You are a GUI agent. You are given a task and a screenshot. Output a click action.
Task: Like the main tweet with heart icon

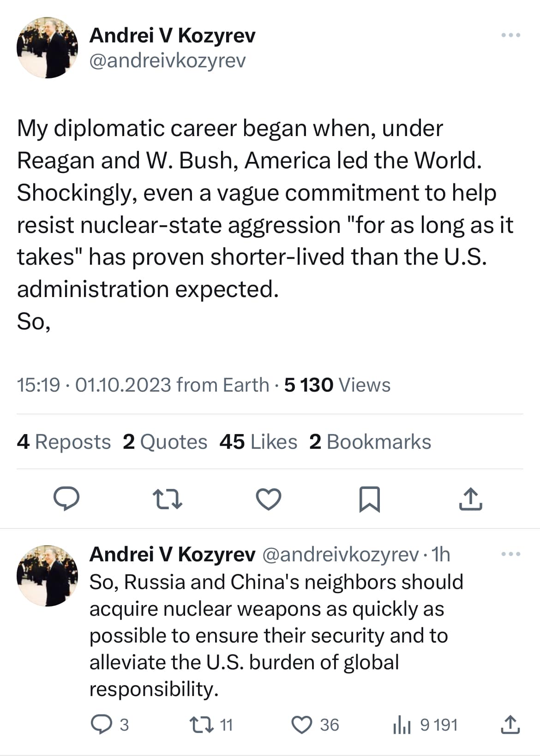click(x=269, y=499)
